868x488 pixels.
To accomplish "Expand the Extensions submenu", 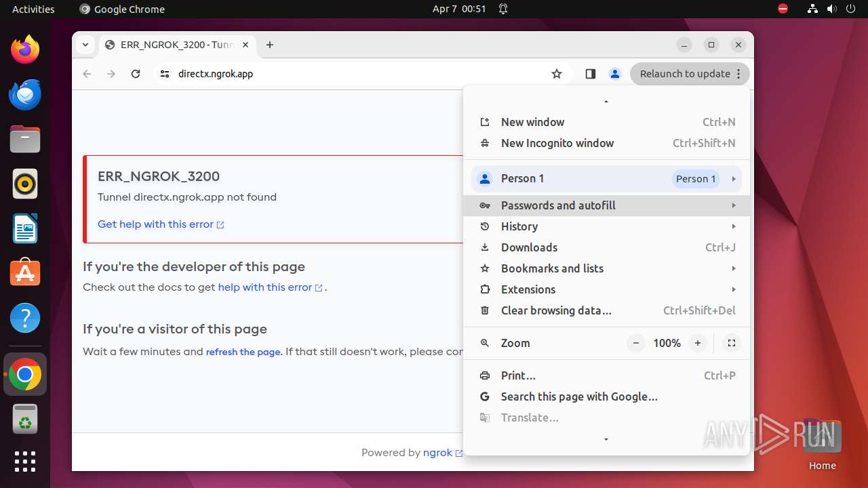I will 607,289.
